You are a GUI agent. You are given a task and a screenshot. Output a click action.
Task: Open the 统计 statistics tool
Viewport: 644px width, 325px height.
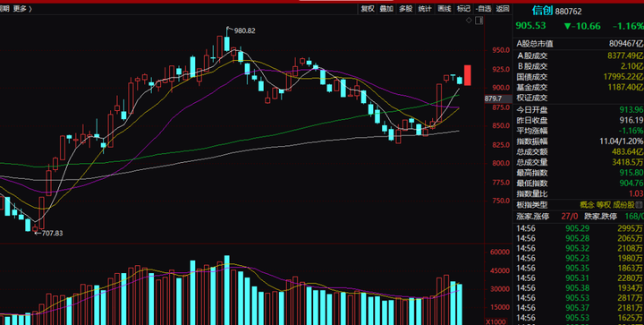(425, 9)
